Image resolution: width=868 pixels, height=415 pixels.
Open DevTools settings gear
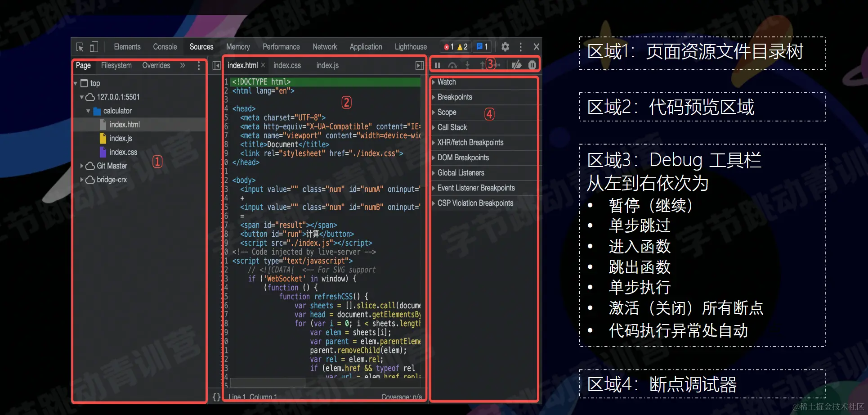tap(505, 47)
